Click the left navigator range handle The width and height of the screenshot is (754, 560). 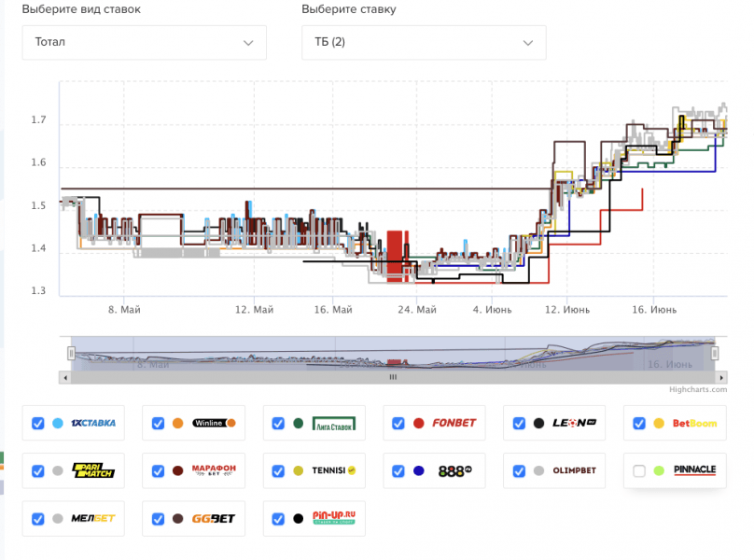pyautogui.click(x=71, y=353)
